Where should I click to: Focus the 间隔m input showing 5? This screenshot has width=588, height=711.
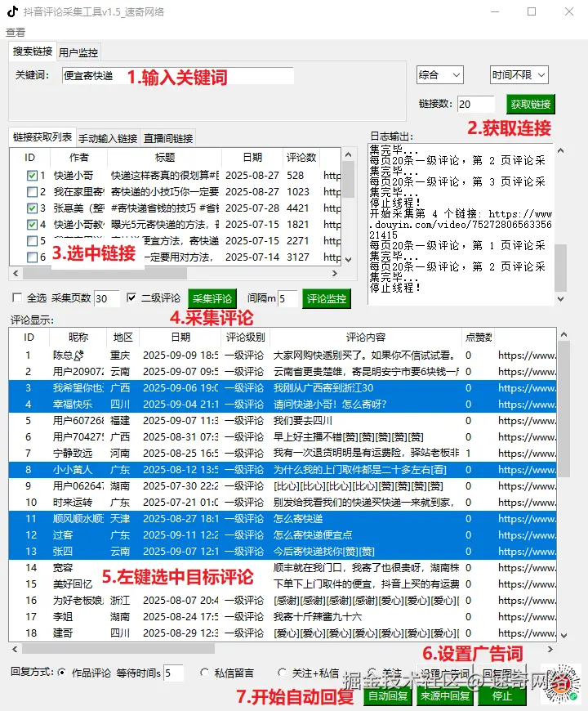coord(287,298)
